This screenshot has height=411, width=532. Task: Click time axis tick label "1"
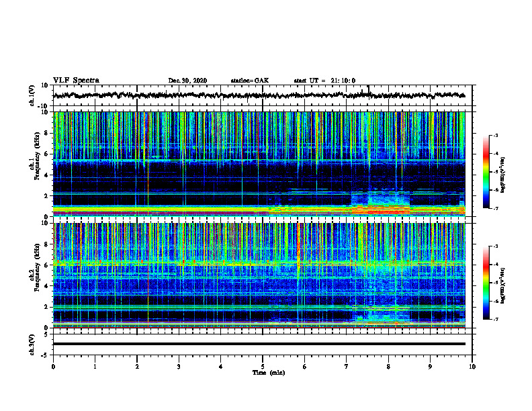(x=95, y=367)
